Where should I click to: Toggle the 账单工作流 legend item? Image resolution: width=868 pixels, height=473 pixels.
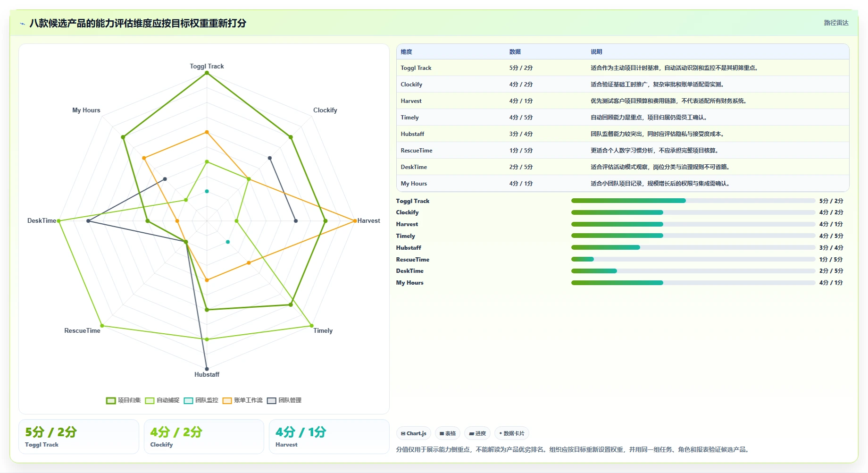tap(242, 400)
